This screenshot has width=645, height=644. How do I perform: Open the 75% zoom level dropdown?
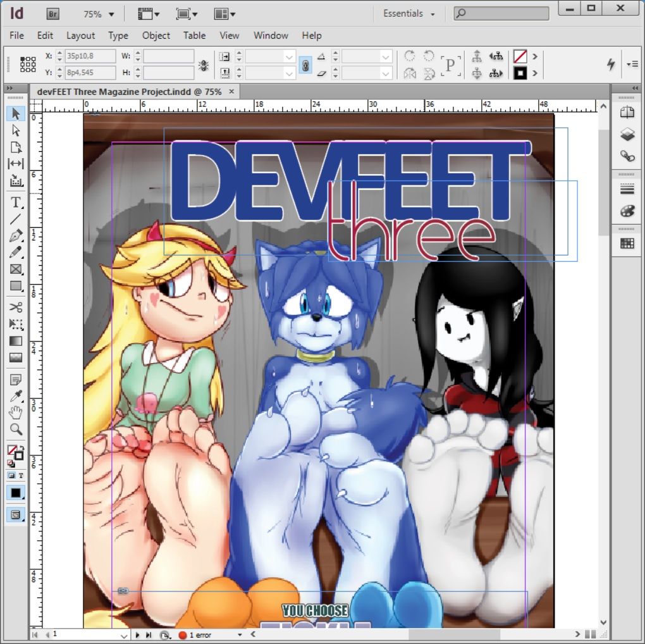(x=111, y=15)
